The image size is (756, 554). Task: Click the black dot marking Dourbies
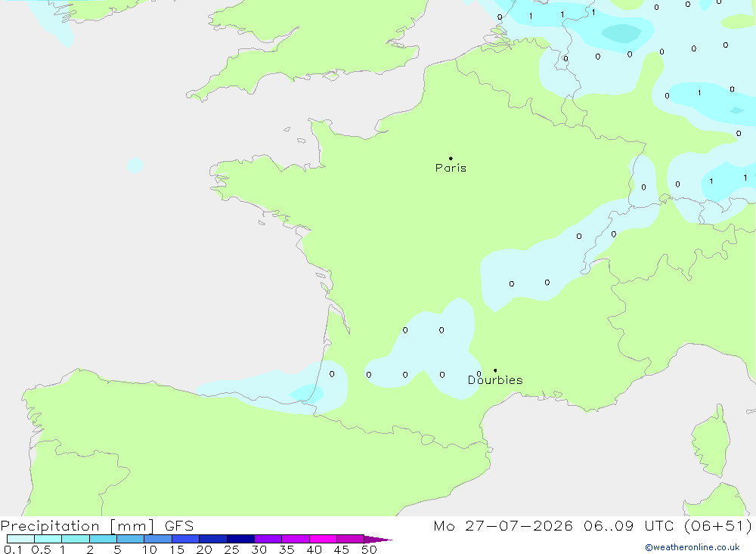click(495, 370)
